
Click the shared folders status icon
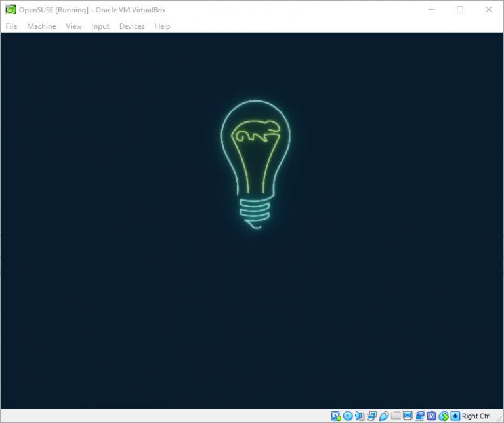395,416
